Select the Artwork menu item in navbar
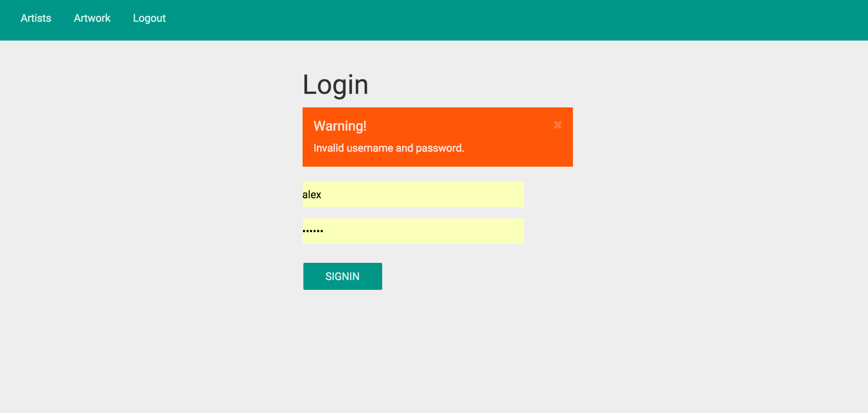This screenshot has width=868, height=413. [92, 18]
